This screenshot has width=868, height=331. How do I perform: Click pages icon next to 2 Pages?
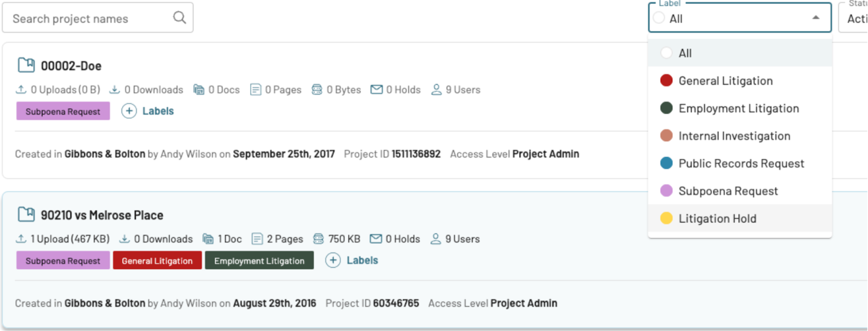[257, 239]
